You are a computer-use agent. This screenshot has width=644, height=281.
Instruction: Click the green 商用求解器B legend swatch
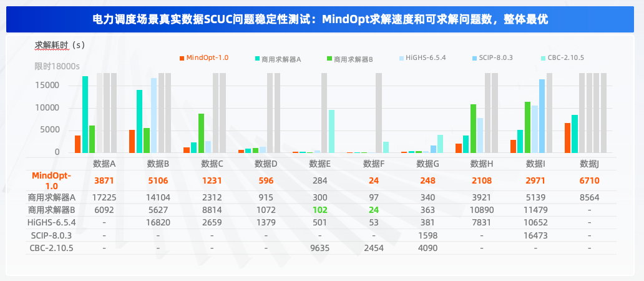coord(329,58)
